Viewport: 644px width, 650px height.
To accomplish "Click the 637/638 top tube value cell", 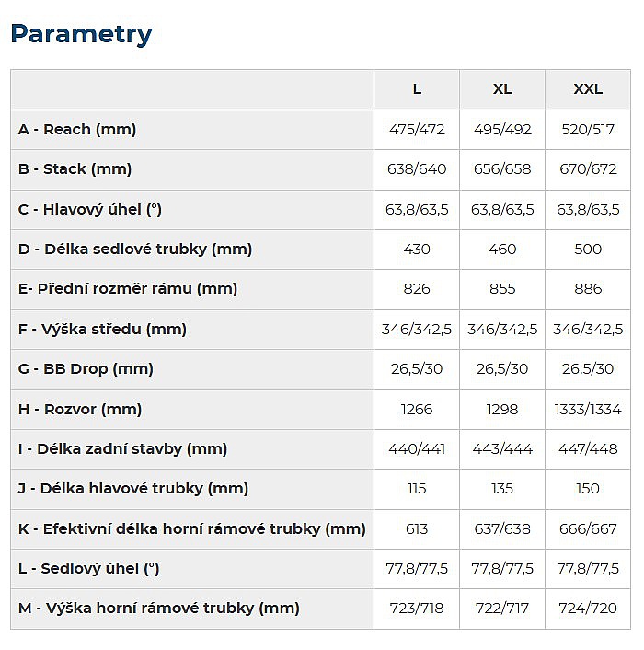I will point(502,528).
